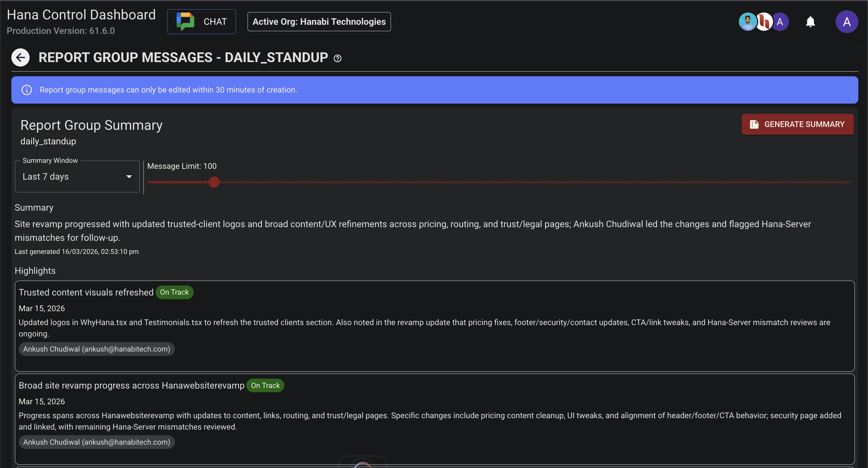Open the Active Org: Hanabi Technologies selector
Screen dimensions: 868x468
tap(319, 22)
